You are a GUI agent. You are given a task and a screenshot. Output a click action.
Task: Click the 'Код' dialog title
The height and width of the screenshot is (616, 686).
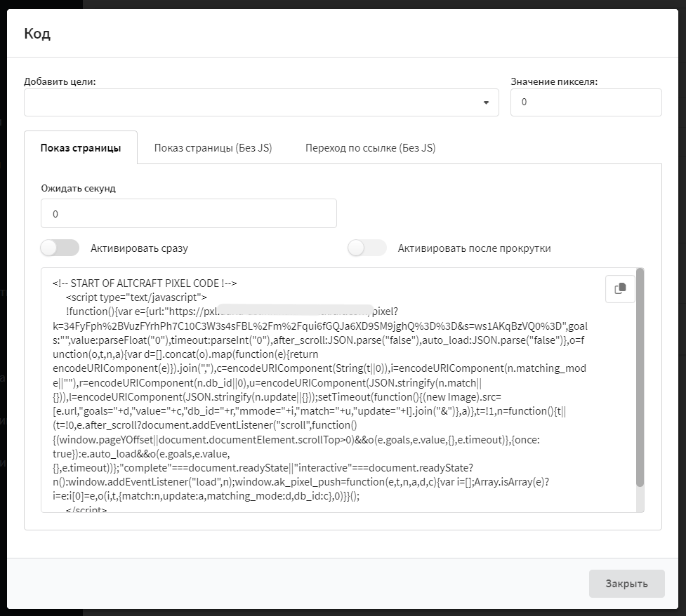point(37,33)
